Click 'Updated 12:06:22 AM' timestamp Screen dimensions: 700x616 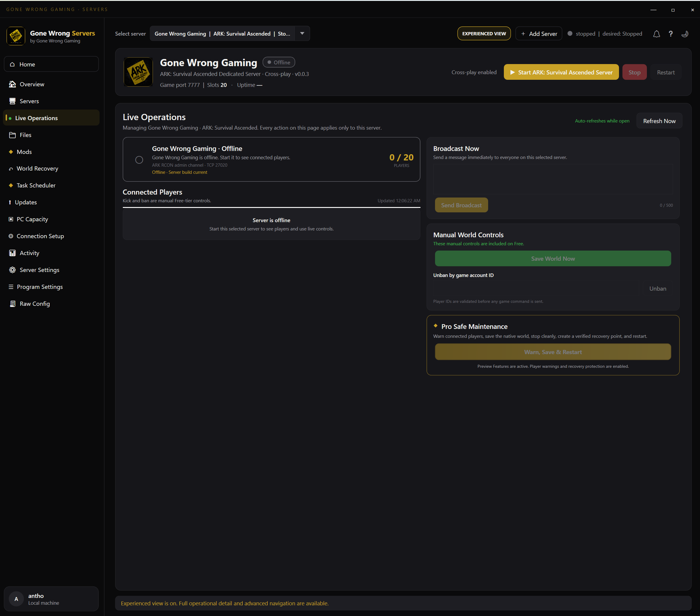pos(399,200)
